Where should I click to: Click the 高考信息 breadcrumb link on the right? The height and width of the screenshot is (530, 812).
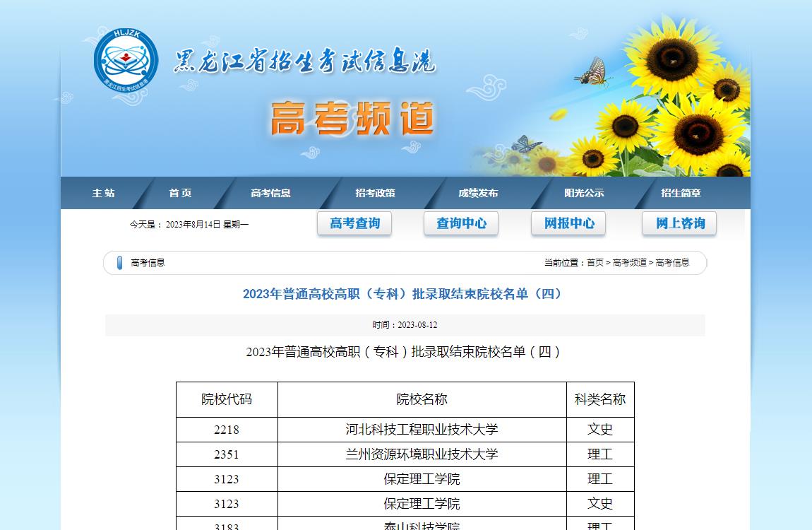673,263
